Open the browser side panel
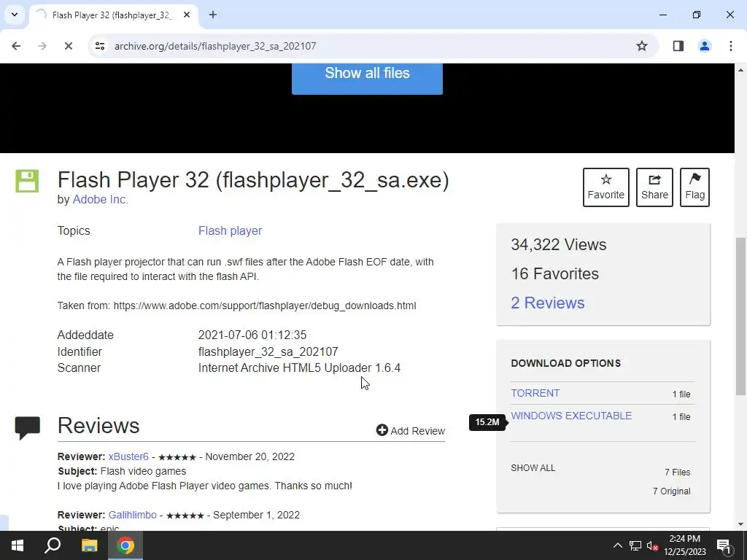Image resolution: width=747 pixels, height=560 pixels. (678, 46)
